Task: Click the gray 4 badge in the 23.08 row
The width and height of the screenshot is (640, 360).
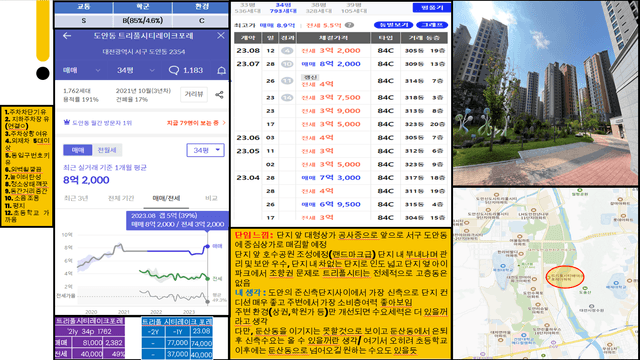Action: coord(287,51)
